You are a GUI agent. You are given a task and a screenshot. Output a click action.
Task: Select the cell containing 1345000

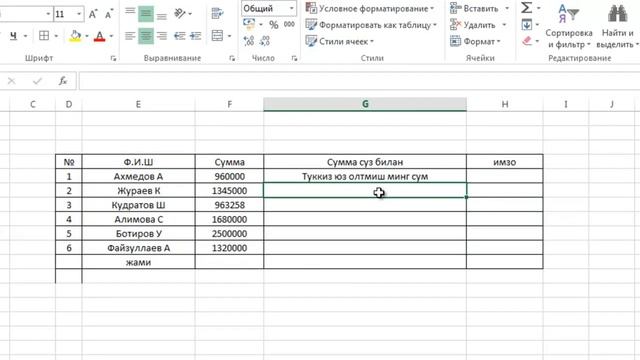229,191
